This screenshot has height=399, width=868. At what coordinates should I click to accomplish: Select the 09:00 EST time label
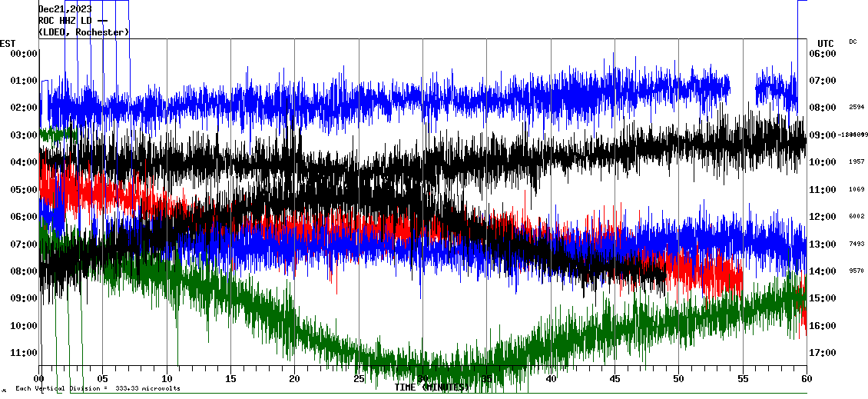24,298
